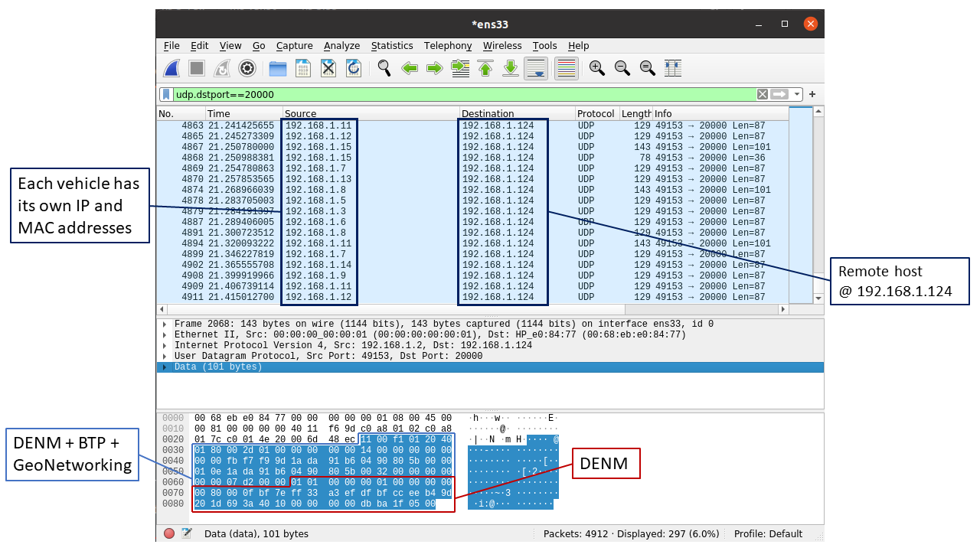The image size is (980, 551).
Task: Clear the display filter
Action: pyautogui.click(x=762, y=94)
